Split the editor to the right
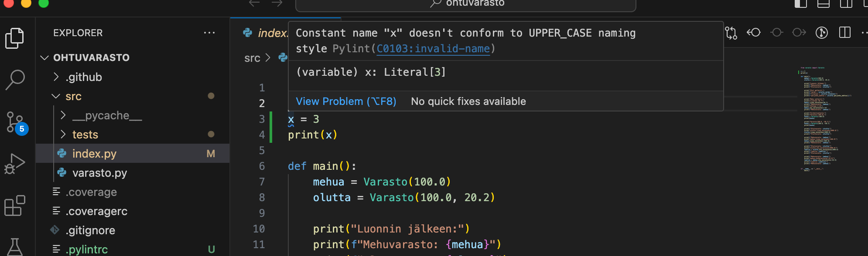This screenshot has width=868, height=256. (845, 33)
